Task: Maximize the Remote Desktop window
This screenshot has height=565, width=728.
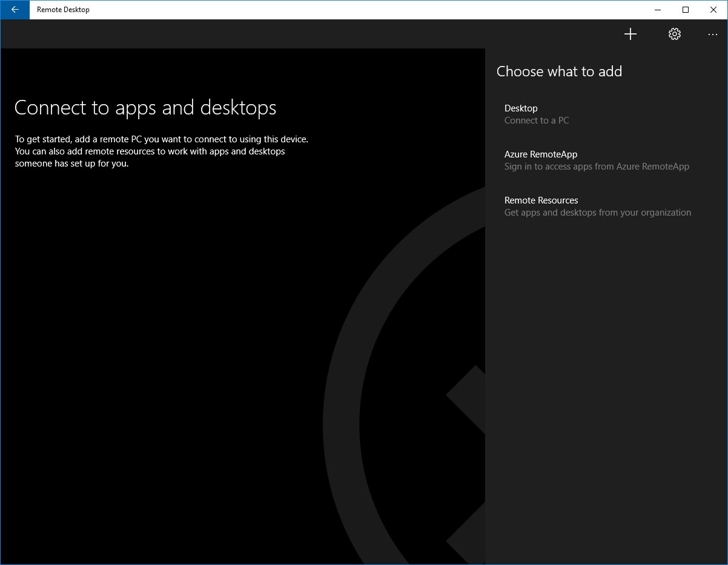Action: pyautogui.click(x=686, y=10)
